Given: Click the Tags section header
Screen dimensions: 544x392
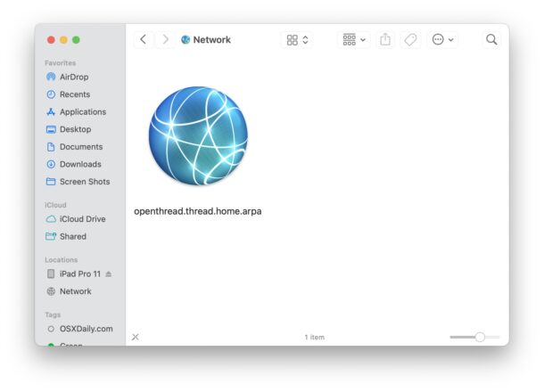Looking at the screenshot, I should tap(53, 314).
